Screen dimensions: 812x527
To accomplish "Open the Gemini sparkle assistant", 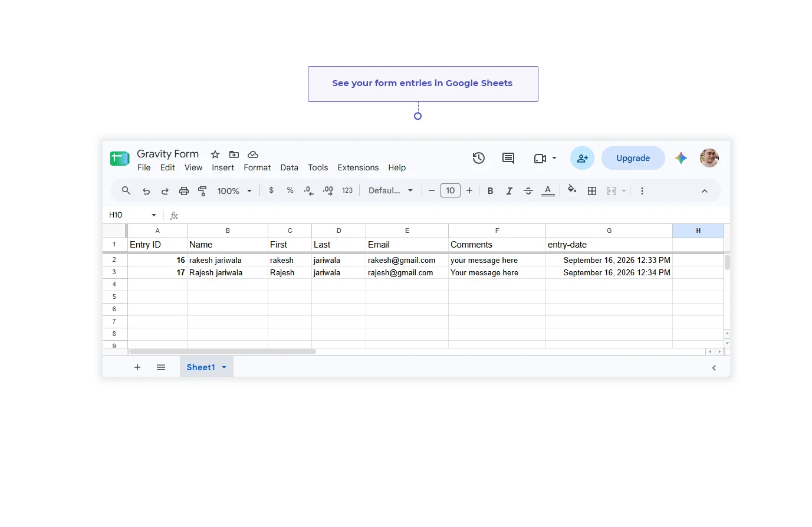I will tap(681, 158).
